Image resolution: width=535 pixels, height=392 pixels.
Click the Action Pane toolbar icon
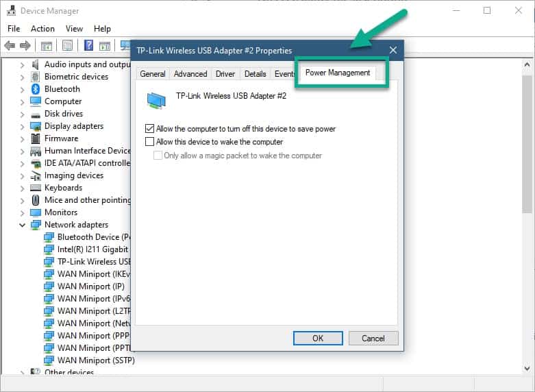click(104, 45)
